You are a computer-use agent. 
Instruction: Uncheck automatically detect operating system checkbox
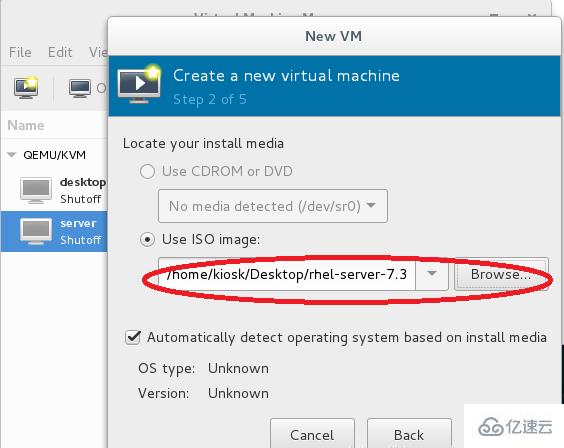coord(133,337)
